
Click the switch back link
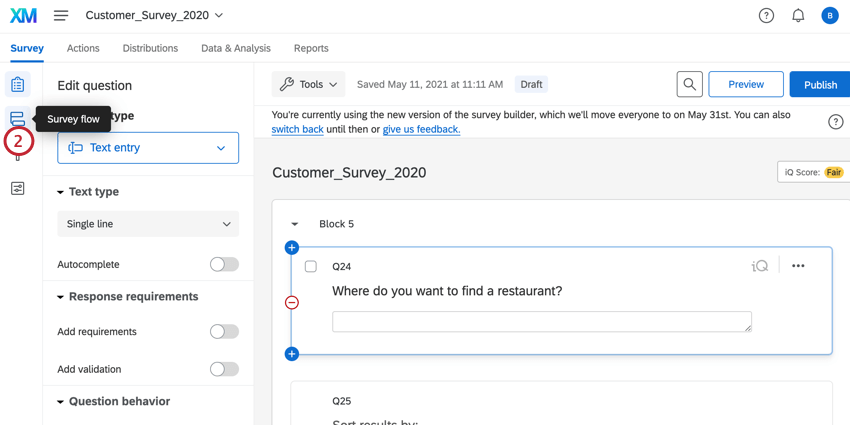coord(297,129)
